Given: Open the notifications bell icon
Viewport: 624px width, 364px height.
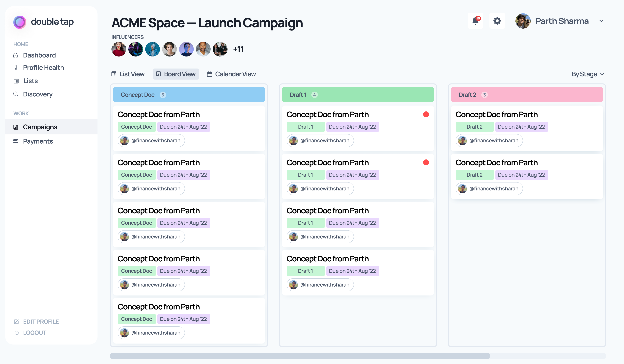Looking at the screenshot, I should coord(475,21).
